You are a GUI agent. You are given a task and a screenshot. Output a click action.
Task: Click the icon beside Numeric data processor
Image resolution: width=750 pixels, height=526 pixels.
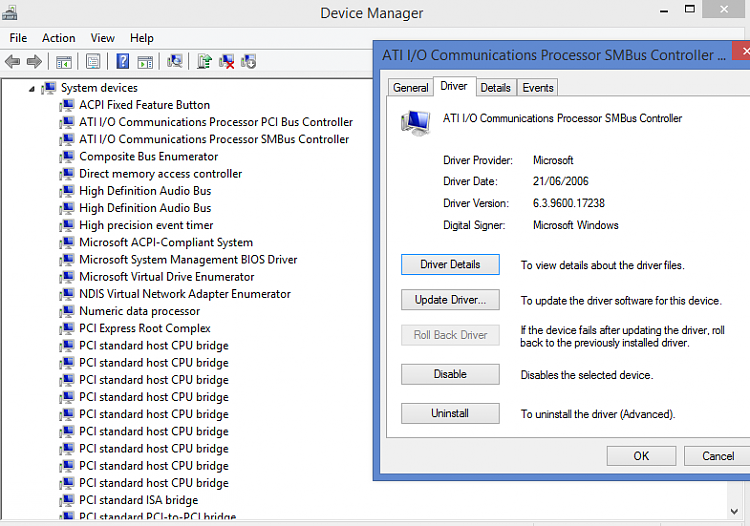click(67, 311)
